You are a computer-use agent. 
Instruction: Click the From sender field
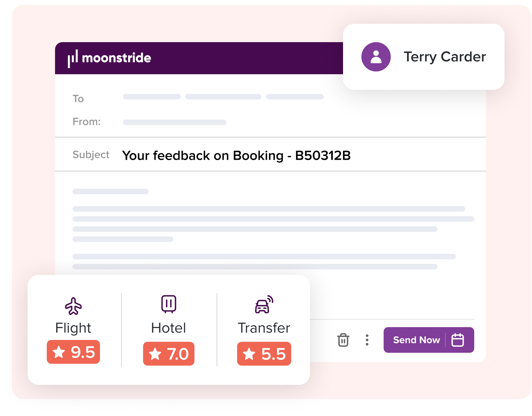(175, 122)
